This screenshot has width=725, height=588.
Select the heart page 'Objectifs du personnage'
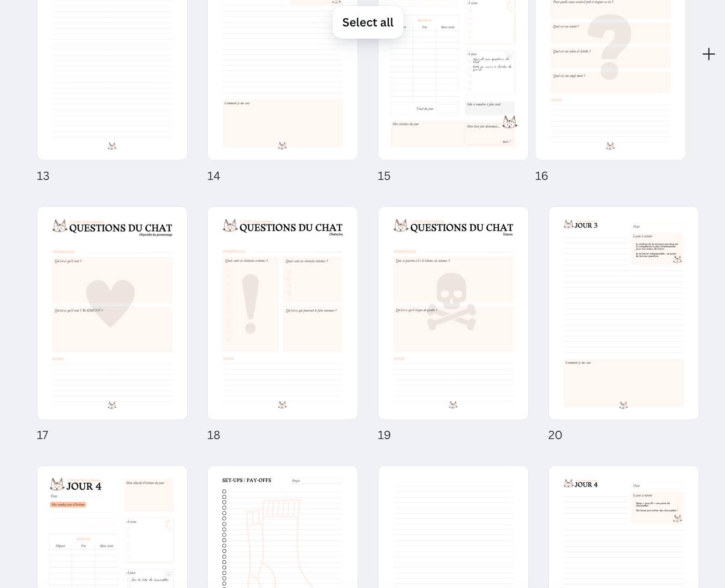(112, 313)
